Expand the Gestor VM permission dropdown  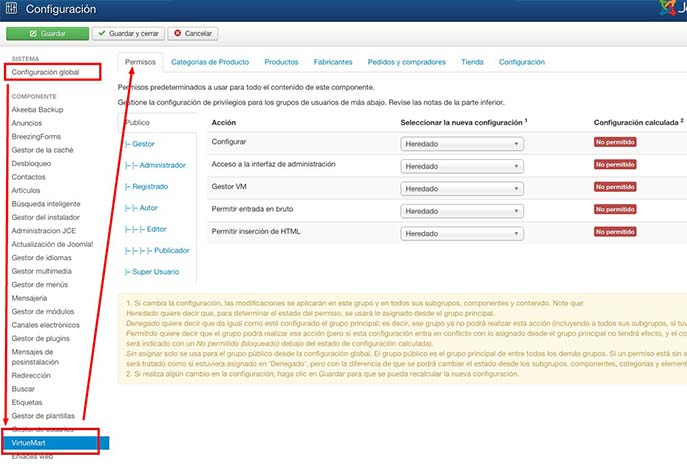coord(462,188)
